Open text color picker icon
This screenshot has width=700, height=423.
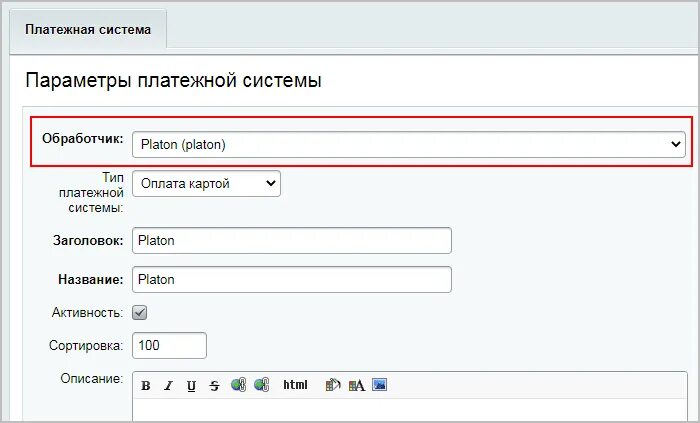[356, 385]
